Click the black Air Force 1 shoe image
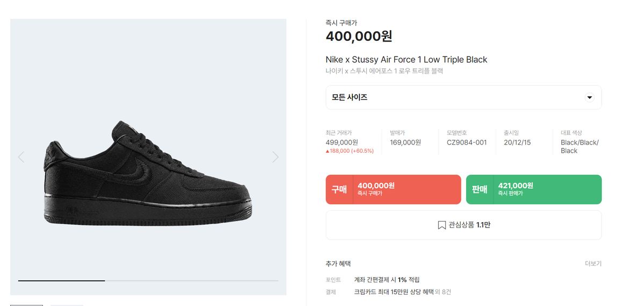Image resolution: width=644 pixels, height=306 pixels. (x=148, y=173)
